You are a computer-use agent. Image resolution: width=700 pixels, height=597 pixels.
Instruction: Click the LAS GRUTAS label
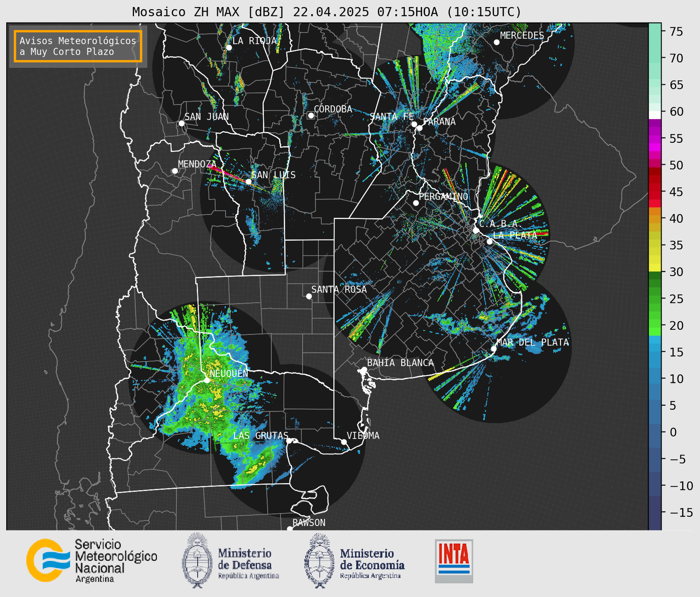tap(261, 436)
